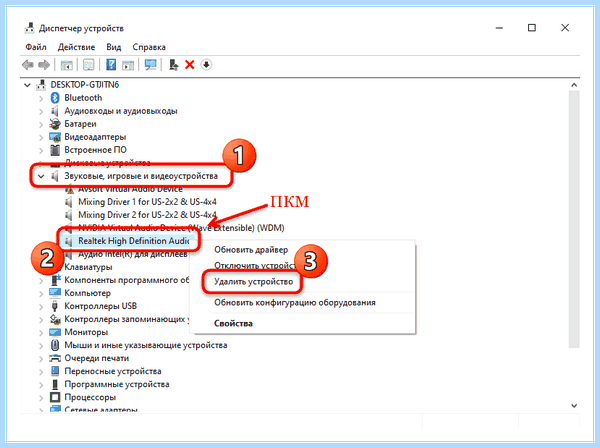
Task: Click the vertical scrollbar thumb
Action: (x=574, y=219)
